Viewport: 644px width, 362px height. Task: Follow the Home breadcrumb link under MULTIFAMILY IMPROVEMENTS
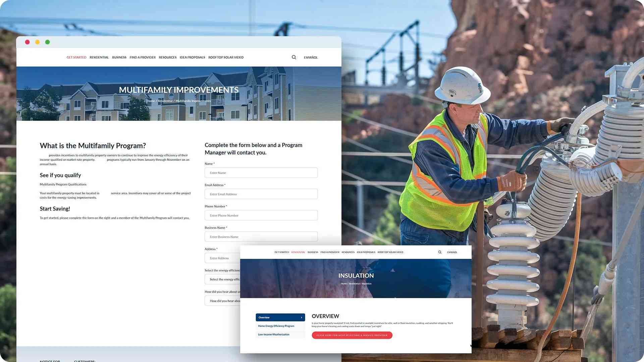coord(151,101)
